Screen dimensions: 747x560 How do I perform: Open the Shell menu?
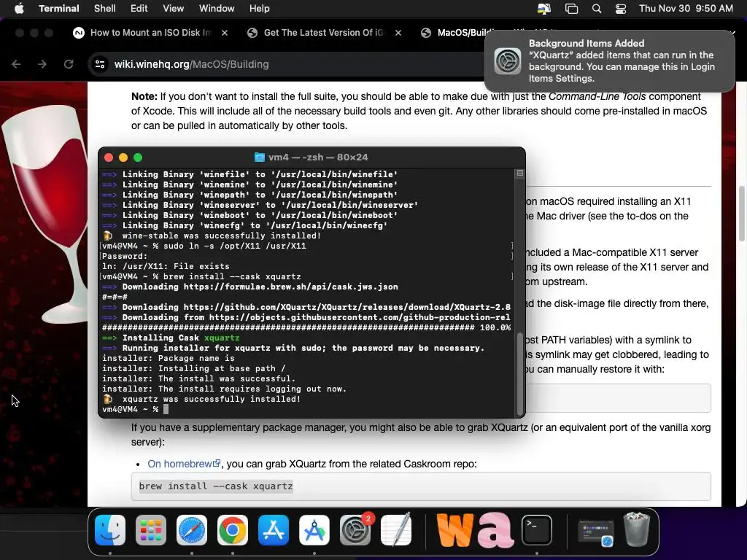pos(105,8)
